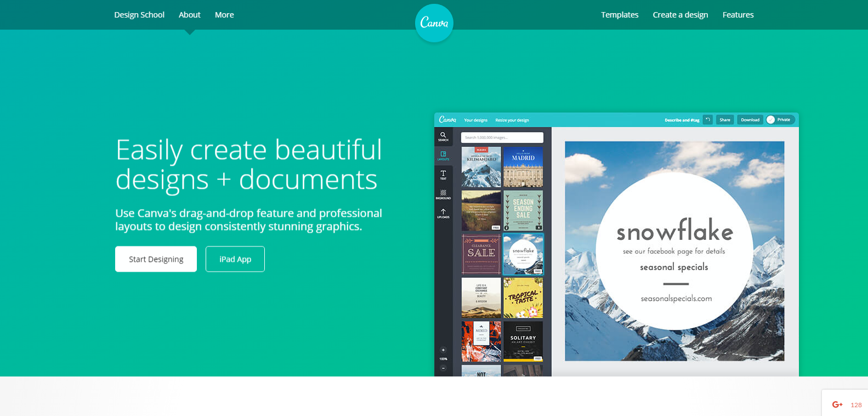Open the Uploads tool in editor sidebar

(x=443, y=213)
